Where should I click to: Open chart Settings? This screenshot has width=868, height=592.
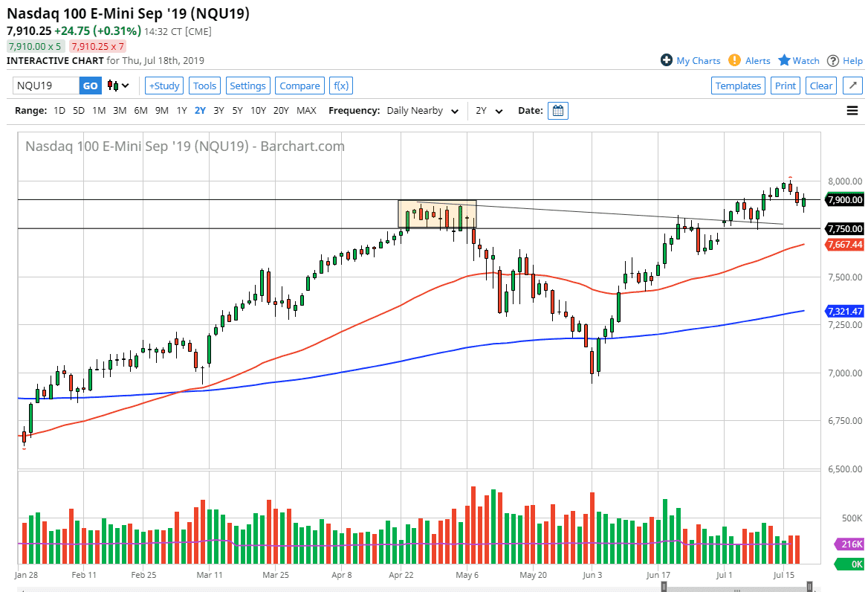247,86
